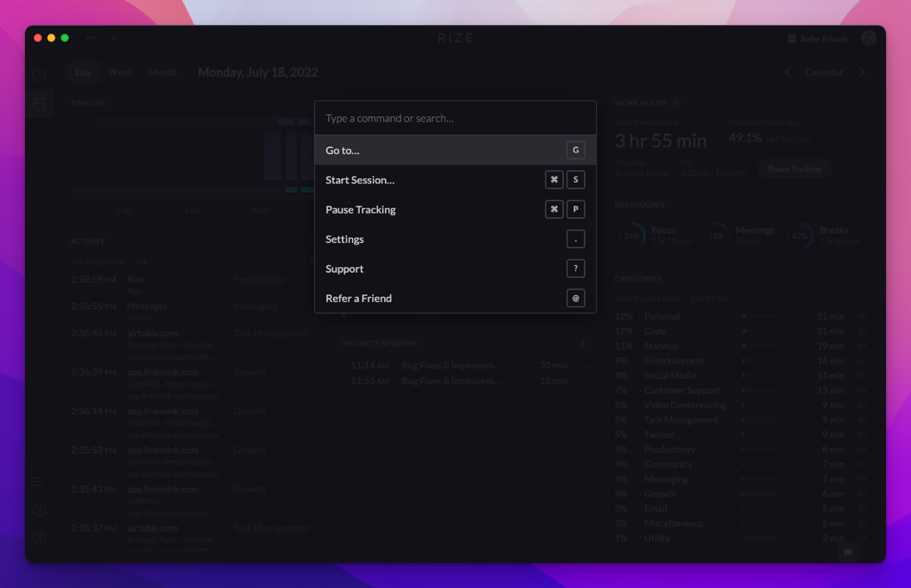The image size is (911, 588).
Task: Expand the chevron on the 2:35:52 PM linkmink row
Action: 226,450
